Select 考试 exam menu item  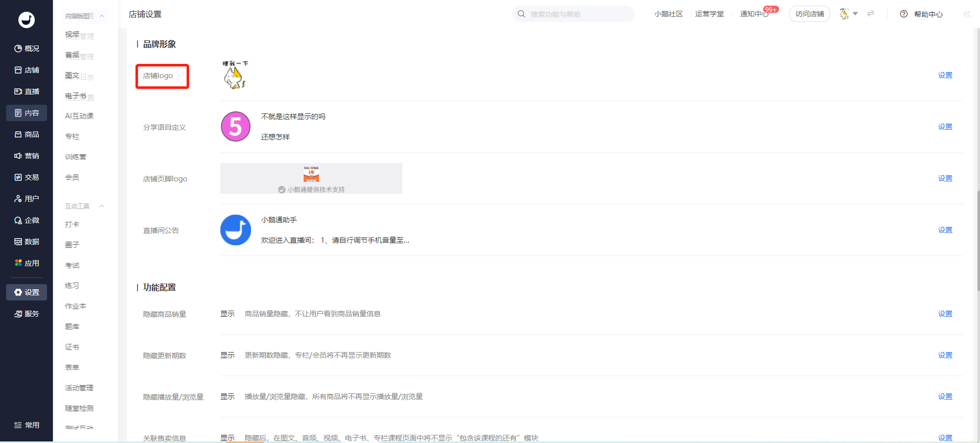[72, 265]
